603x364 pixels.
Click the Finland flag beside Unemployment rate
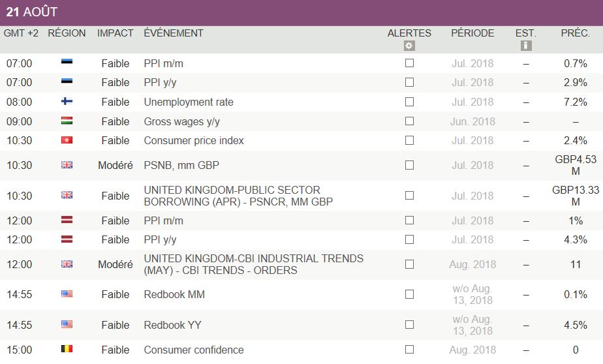tap(67, 102)
